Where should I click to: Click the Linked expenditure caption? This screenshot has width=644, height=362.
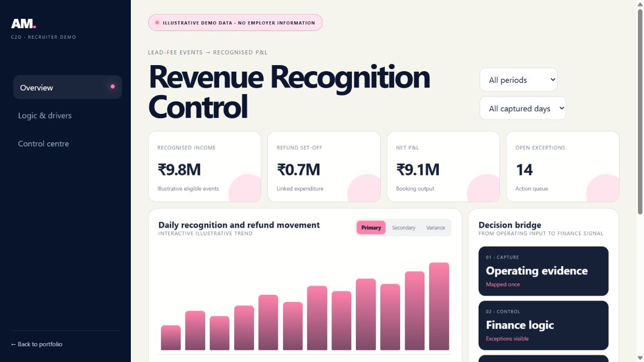(x=300, y=189)
